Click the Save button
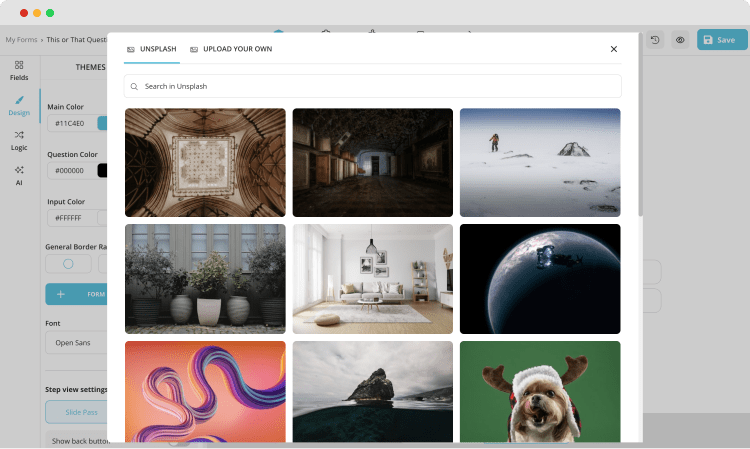This screenshot has height=449, width=750. pyautogui.click(x=721, y=40)
